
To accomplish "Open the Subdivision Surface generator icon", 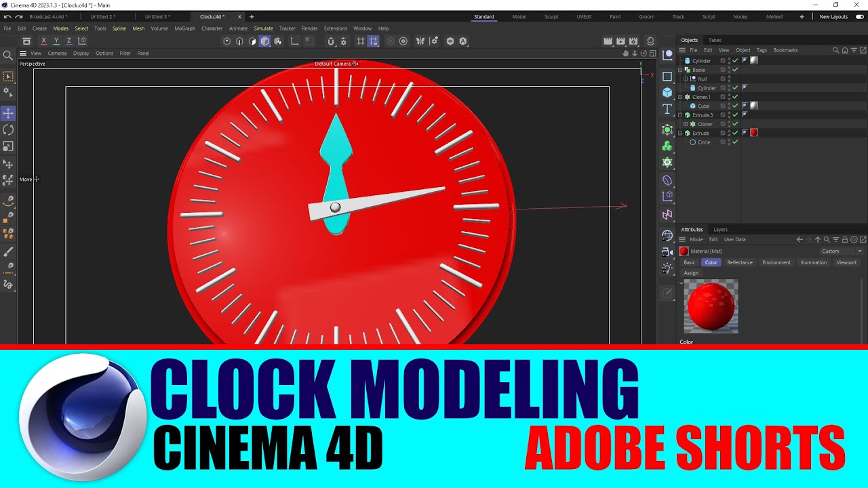I will (667, 129).
